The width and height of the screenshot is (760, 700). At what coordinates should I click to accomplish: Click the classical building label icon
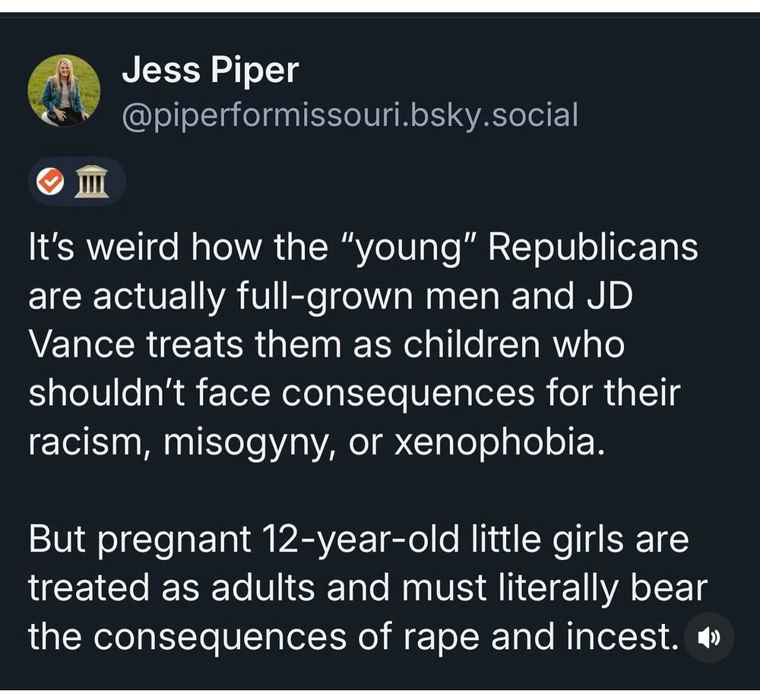tap(92, 182)
